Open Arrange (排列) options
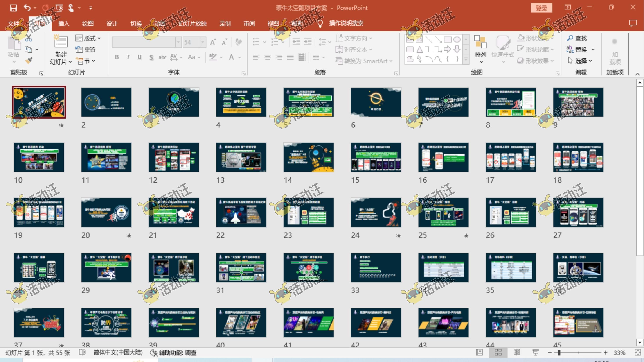 [x=480, y=49]
